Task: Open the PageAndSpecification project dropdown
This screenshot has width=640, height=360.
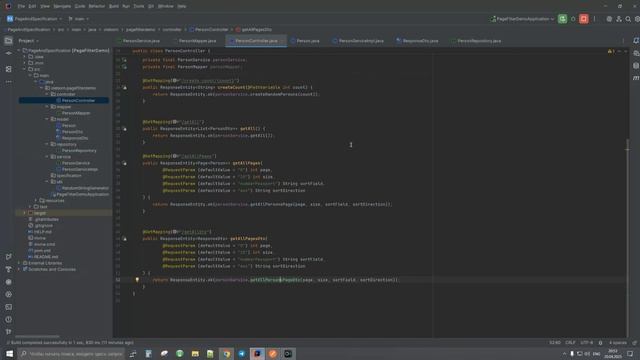Action: (34, 19)
